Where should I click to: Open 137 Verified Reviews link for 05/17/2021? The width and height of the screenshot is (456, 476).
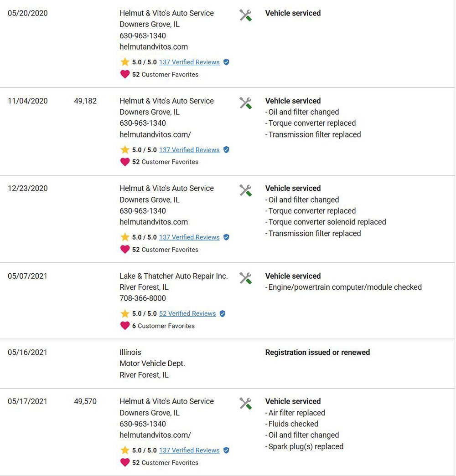[189, 450]
